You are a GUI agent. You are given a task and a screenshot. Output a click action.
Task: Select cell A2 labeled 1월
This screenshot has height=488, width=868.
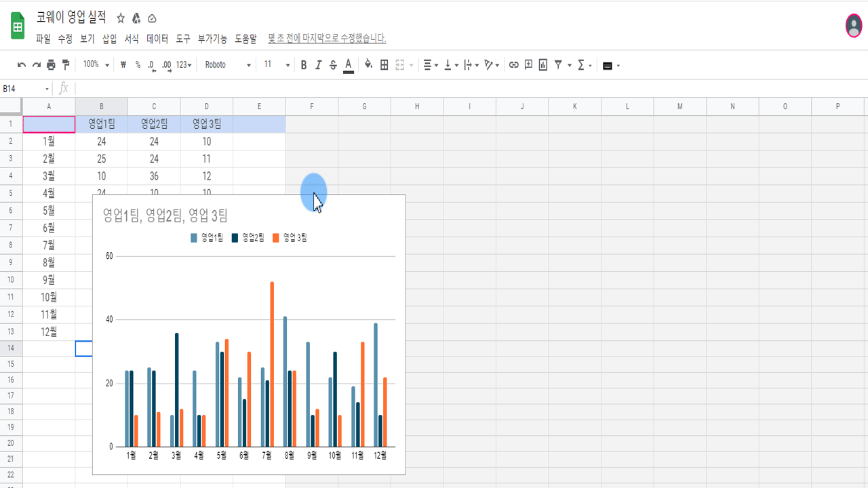49,142
